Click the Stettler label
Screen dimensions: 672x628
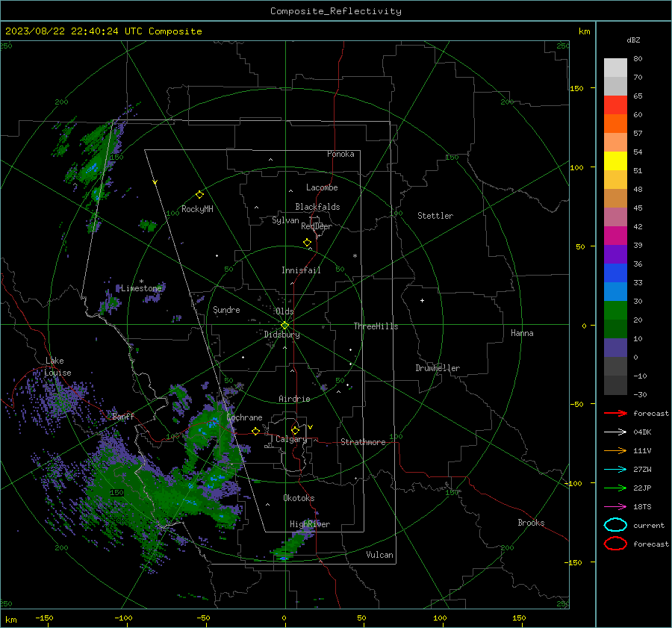click(435, 216)
